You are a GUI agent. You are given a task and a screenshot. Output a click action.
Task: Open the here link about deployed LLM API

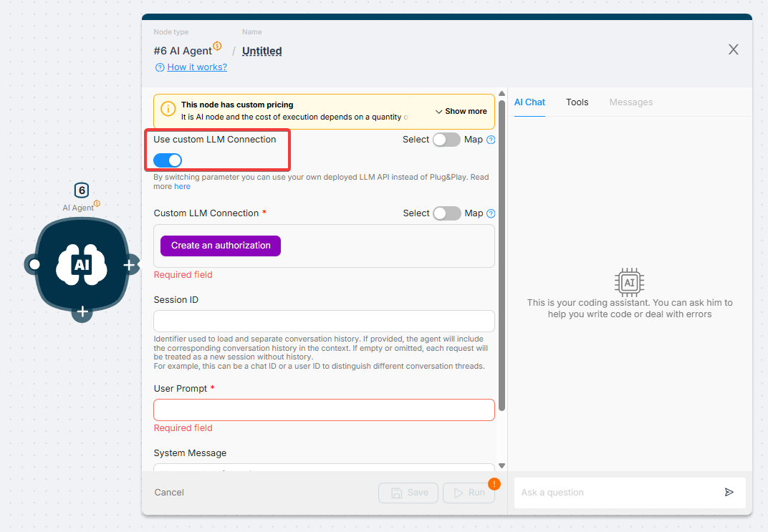tap(182, 186)
